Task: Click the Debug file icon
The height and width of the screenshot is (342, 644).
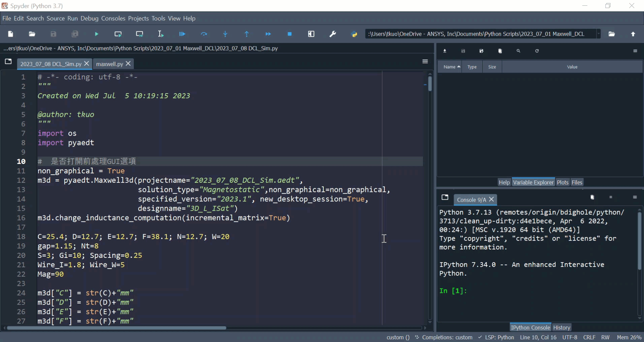Action: pos(182,34)
